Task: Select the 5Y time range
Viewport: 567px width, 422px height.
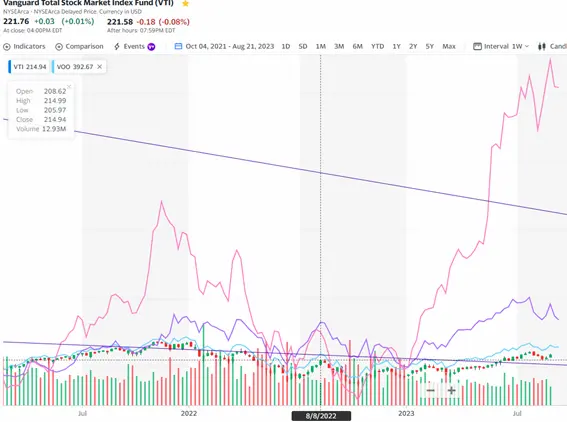Action: [x=429, y=46]
